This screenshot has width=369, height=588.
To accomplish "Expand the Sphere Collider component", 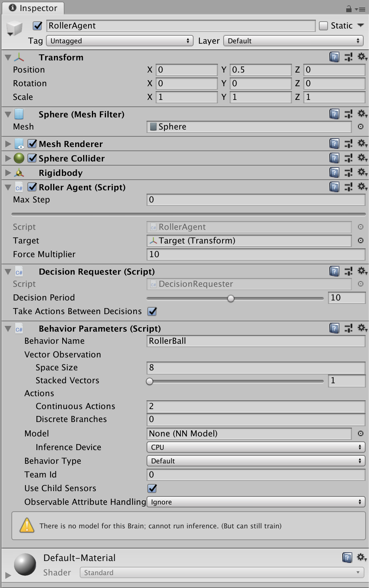I will (8, 158).
